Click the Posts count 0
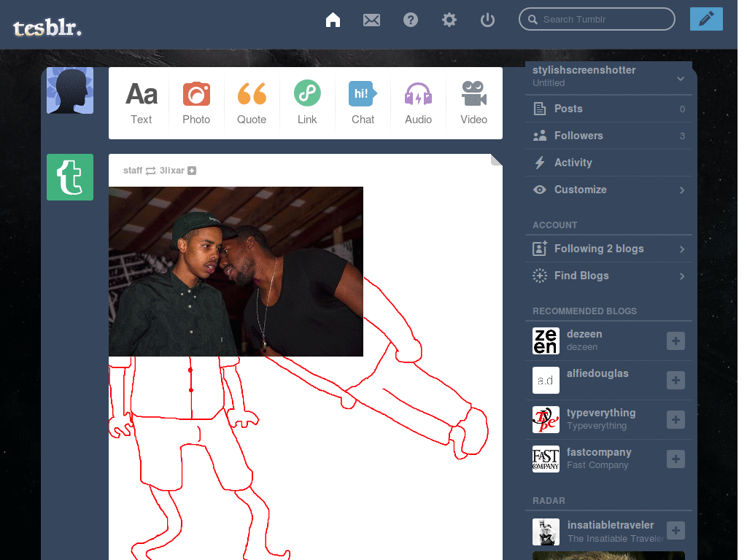747x560 pixels. tap(682, 109)
